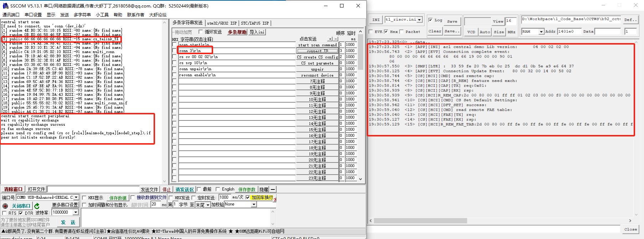644x239 pixels.
Task: Select the 多条字符串发送 tab
Action: coord(187,22)
